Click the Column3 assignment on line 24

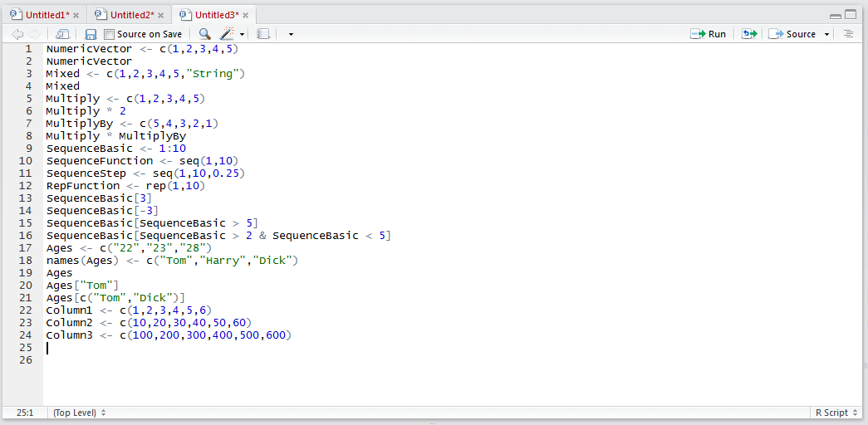pos(169,335)
